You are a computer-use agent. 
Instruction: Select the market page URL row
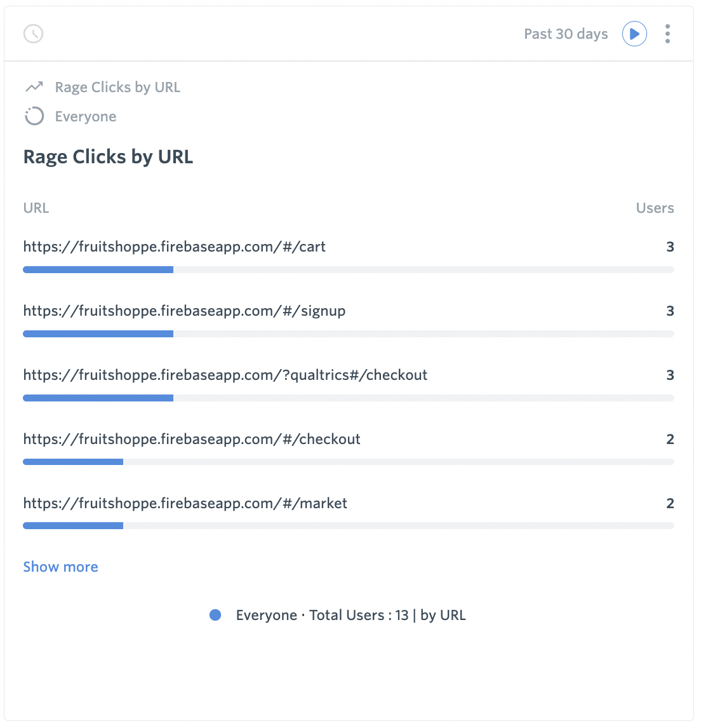[185, 502]
